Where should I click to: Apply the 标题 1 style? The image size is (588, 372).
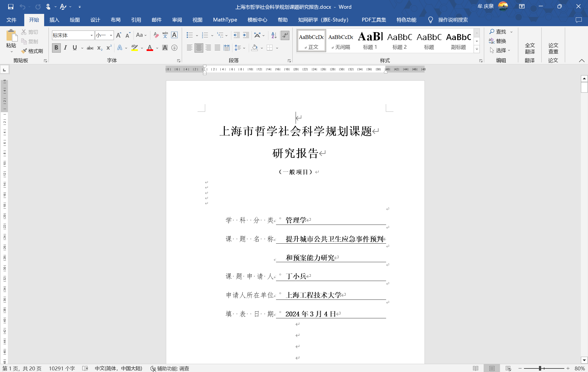pyautogui.click(x=370, y=41)
